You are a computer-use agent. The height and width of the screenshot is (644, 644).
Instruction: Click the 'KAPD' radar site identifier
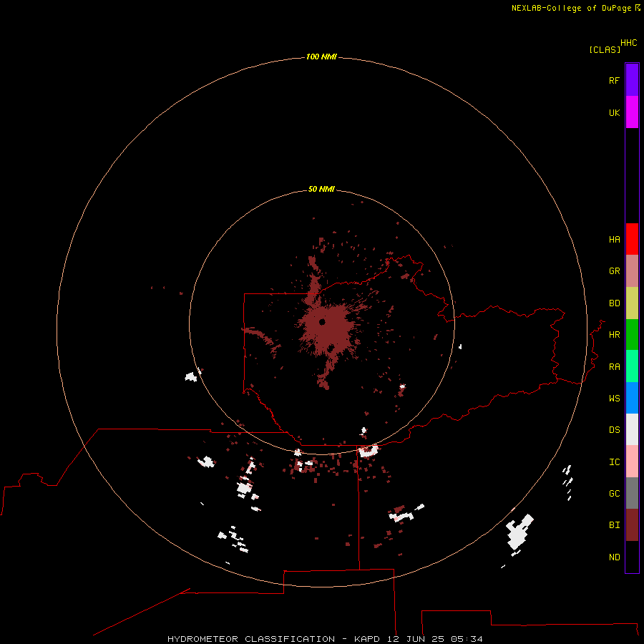(x=367, y=639)
